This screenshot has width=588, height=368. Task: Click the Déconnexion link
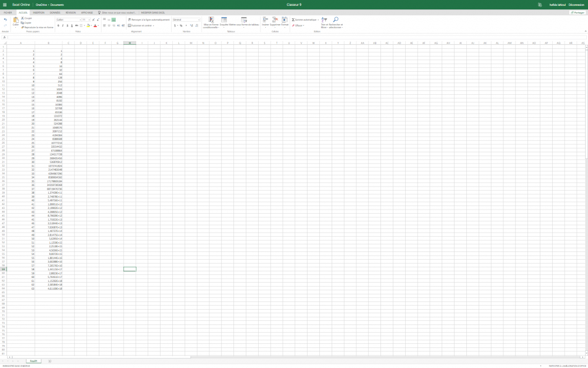[576, 4]
